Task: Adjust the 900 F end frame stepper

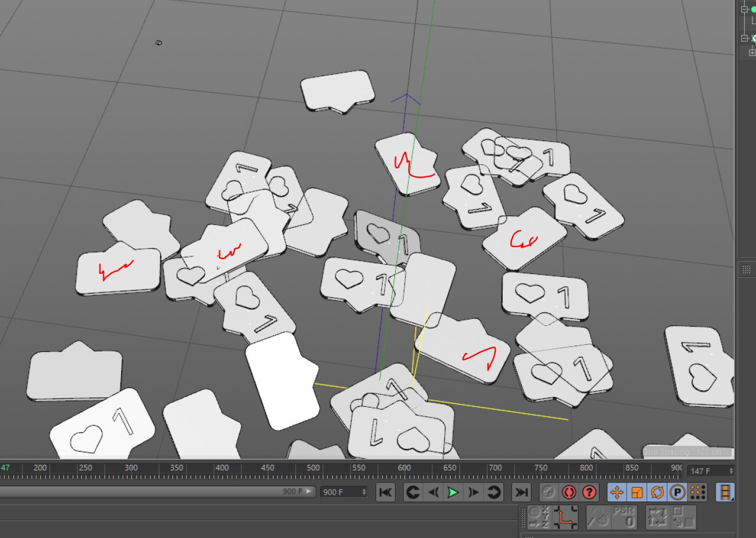Action: 364,492
